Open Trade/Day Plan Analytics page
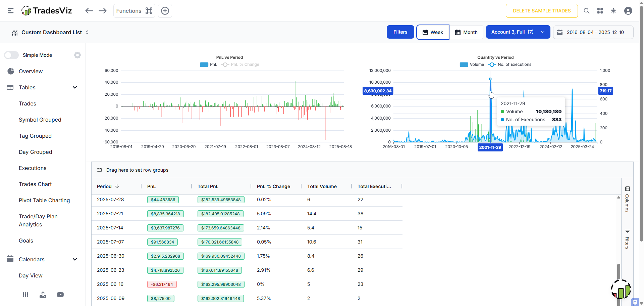Image resolution: width=644 pixels, height=306 pixels. 38,220
